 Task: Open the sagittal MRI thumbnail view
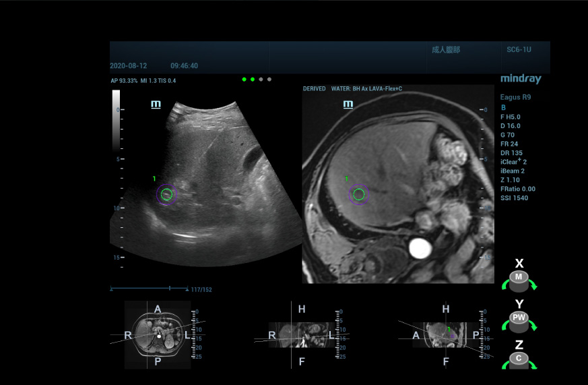(445, 334)
